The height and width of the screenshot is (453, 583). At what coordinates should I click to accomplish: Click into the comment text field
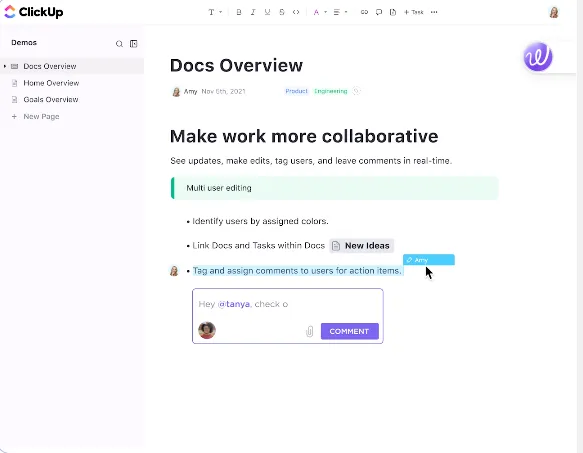[288, 304]
